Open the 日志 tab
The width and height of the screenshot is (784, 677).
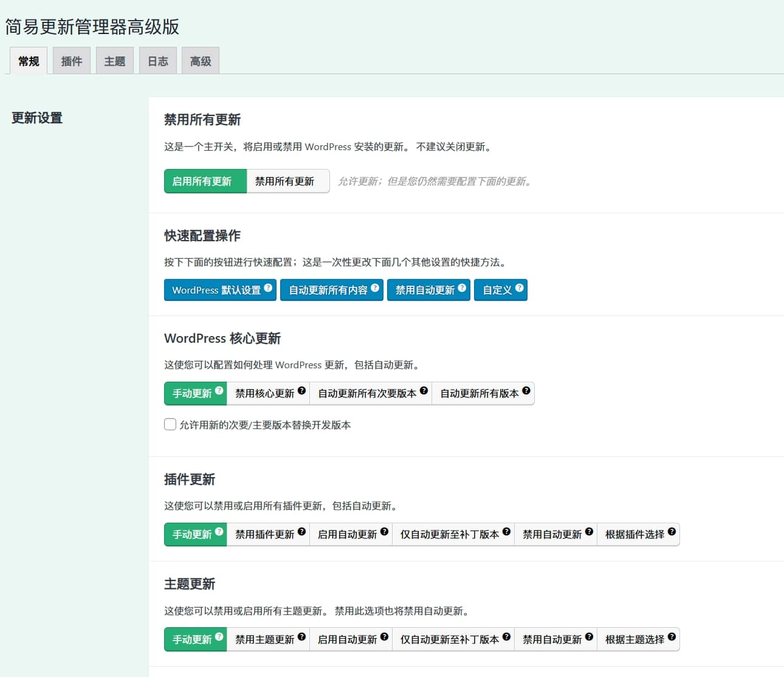click(x=158, y=61)
